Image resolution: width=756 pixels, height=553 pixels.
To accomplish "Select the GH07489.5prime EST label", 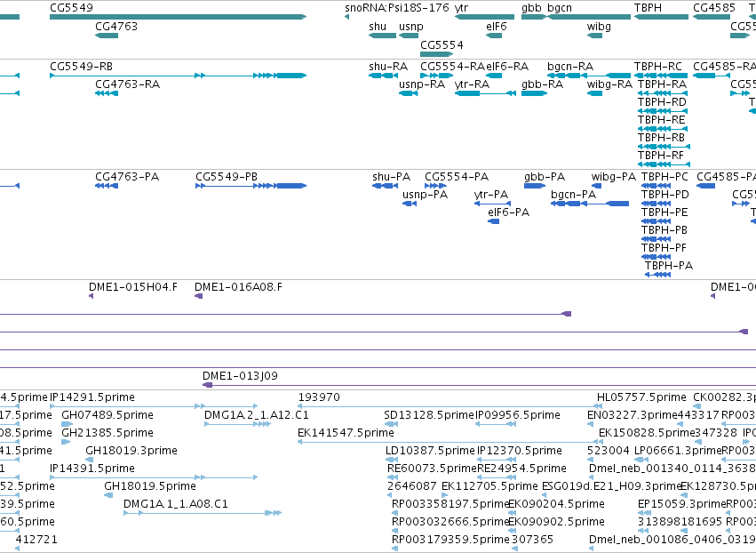I will [107, 415].
